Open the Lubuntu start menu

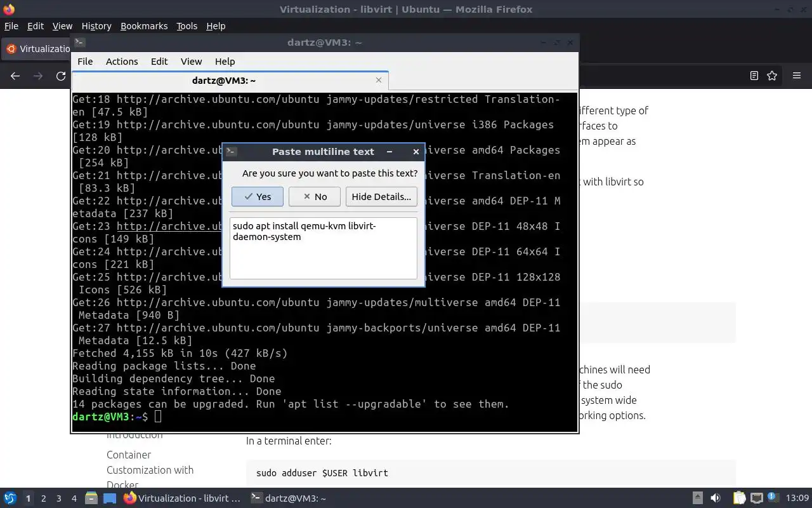[x=10, y=498]
